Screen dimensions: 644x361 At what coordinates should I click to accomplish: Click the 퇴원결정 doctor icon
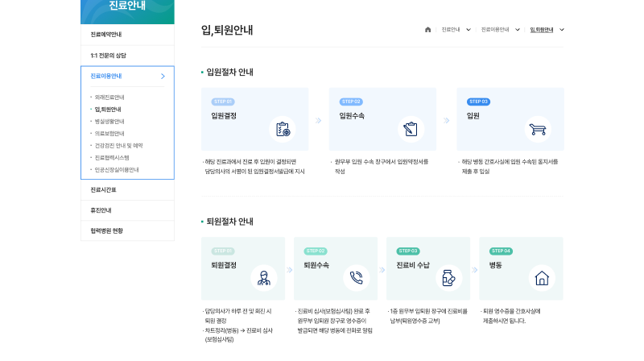pyautogui.click(x=264, y=278)
